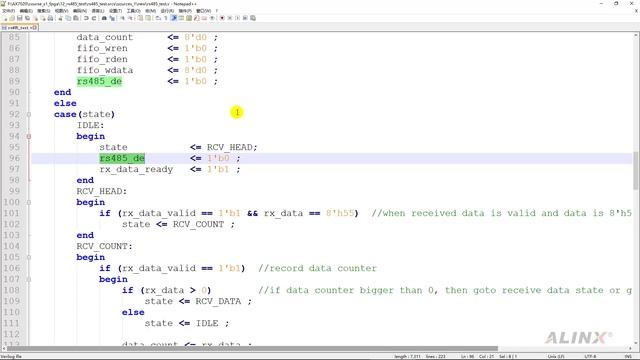The width and height of the screenshot is (640, 360).
Task: Play back recorded macro icon
Action: pos(237,18)
